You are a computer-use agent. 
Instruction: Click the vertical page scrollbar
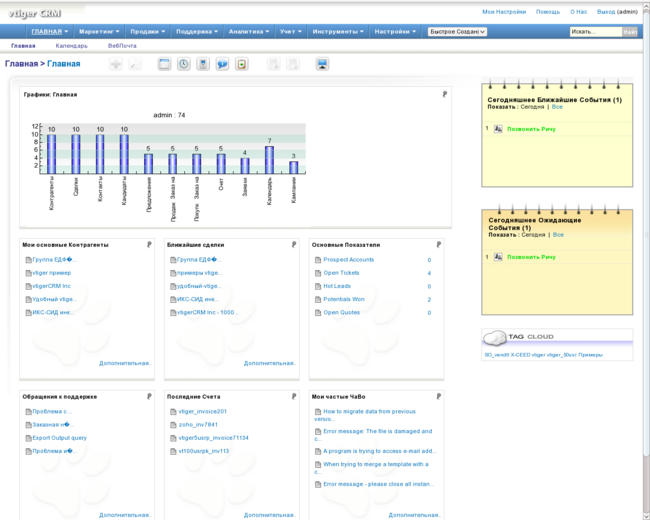pos(646,260)
